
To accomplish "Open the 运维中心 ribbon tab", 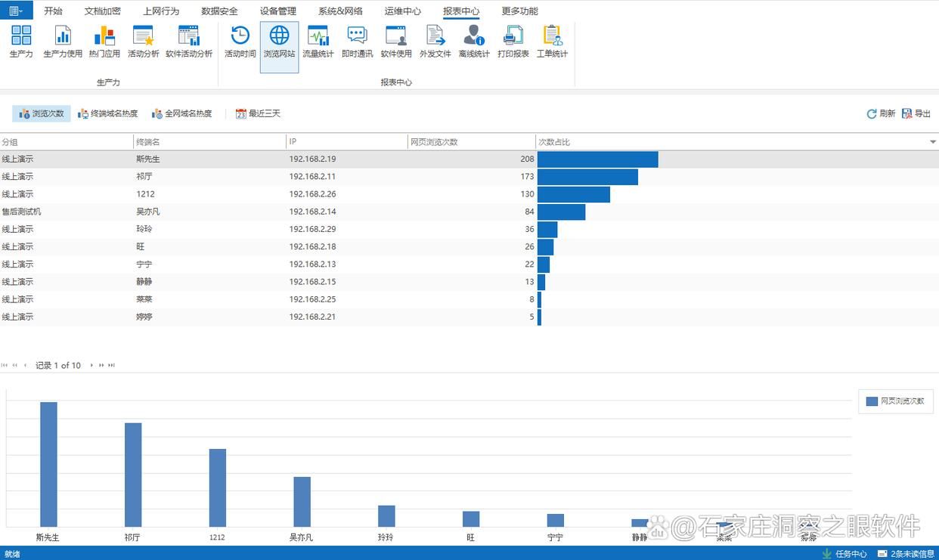I will [402, 11].
